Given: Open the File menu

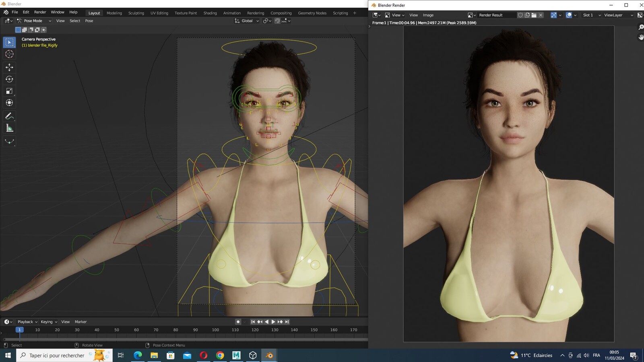Looking at the screenshot, I should pos(15,12).
